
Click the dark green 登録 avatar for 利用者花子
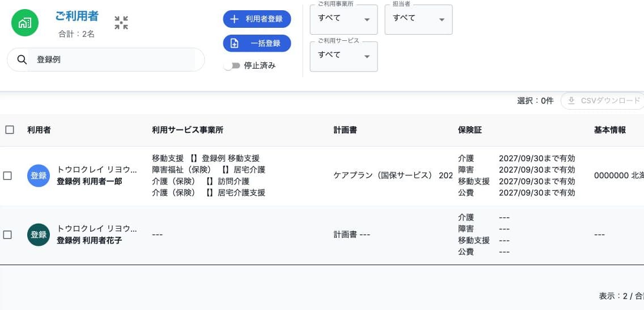coord(39,234)
